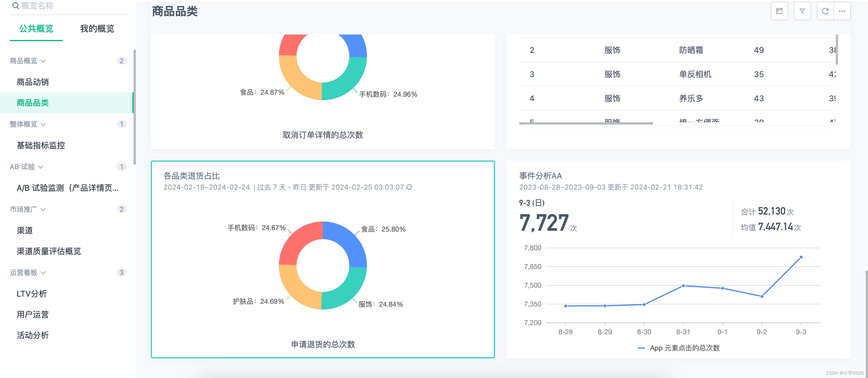Click the 养乐多 table cell

click(x=691, y=99)
